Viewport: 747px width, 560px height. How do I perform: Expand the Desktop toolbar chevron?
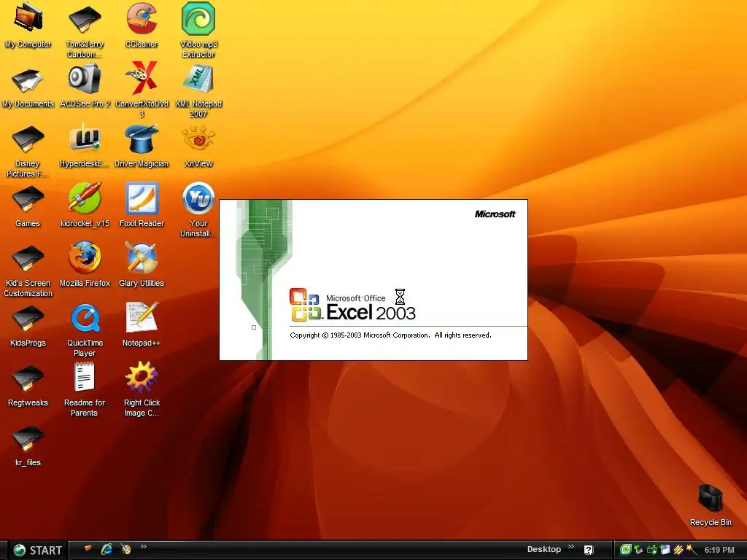[x=571, y=547]
